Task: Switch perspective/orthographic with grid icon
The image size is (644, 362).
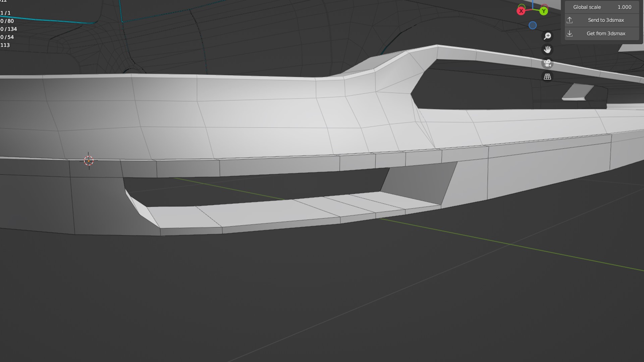Action: [x=547, y=77]
